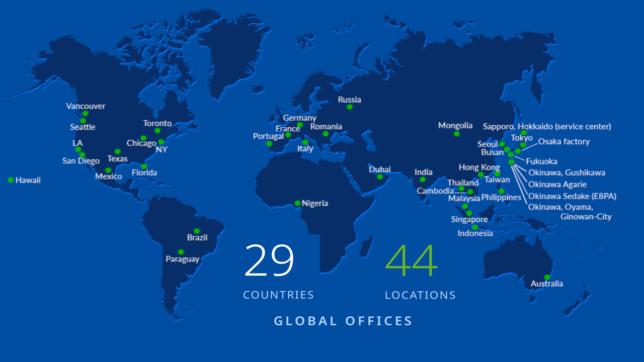Click the GLOBAL OFFICES heading

click(x=343, y=321)
